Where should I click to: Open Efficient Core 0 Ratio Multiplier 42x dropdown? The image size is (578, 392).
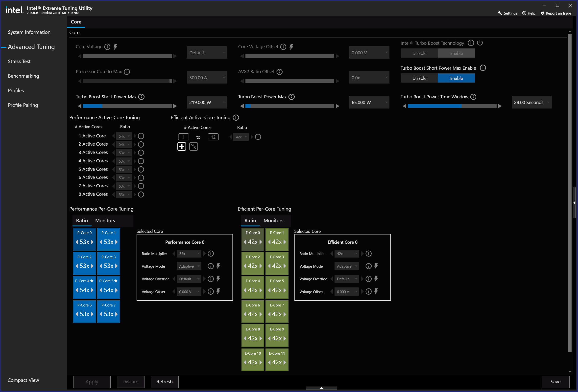point(346,254)
